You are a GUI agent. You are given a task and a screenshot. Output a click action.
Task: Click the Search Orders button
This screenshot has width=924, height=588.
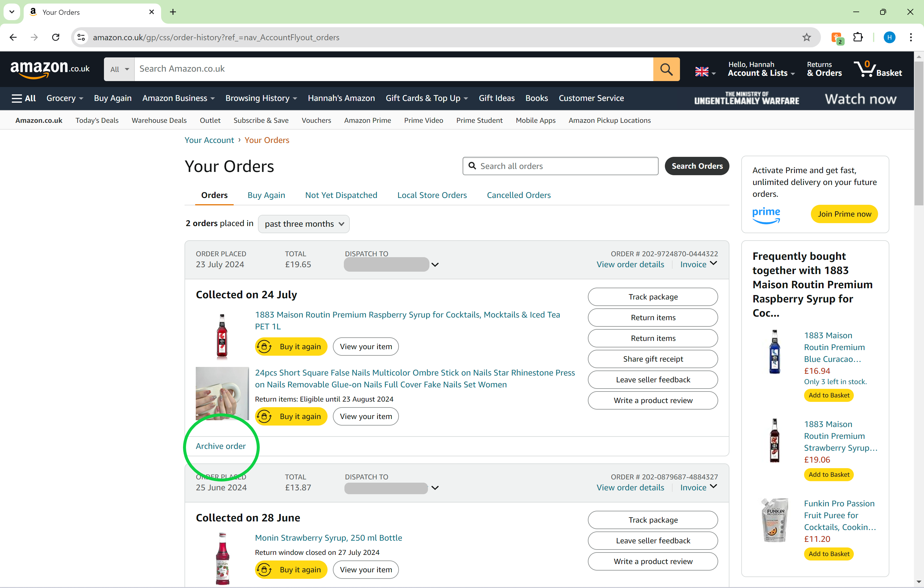697,166
